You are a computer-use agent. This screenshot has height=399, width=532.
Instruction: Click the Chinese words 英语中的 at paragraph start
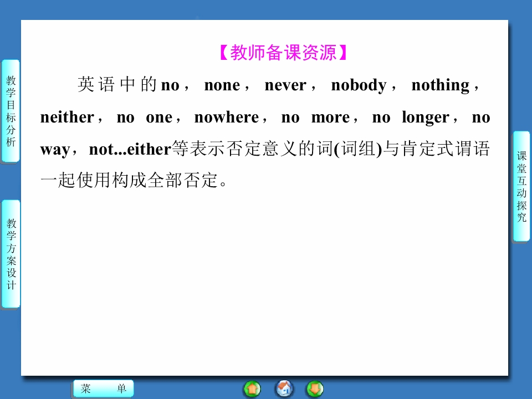tap(117, 84)
